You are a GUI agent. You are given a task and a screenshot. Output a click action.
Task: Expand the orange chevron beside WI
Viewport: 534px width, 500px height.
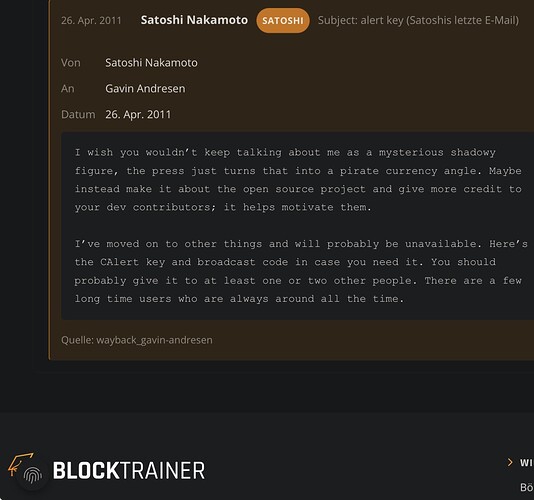(510, 462)
